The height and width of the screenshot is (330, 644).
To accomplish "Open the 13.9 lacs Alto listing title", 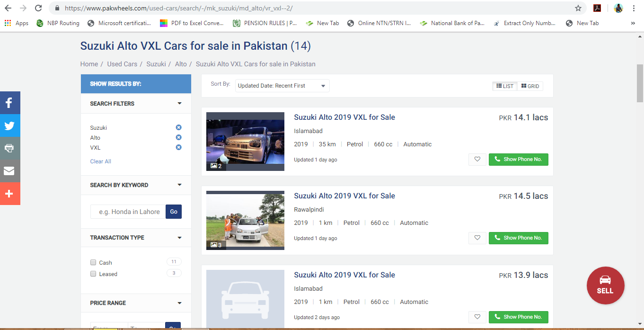I will (344, 275).
